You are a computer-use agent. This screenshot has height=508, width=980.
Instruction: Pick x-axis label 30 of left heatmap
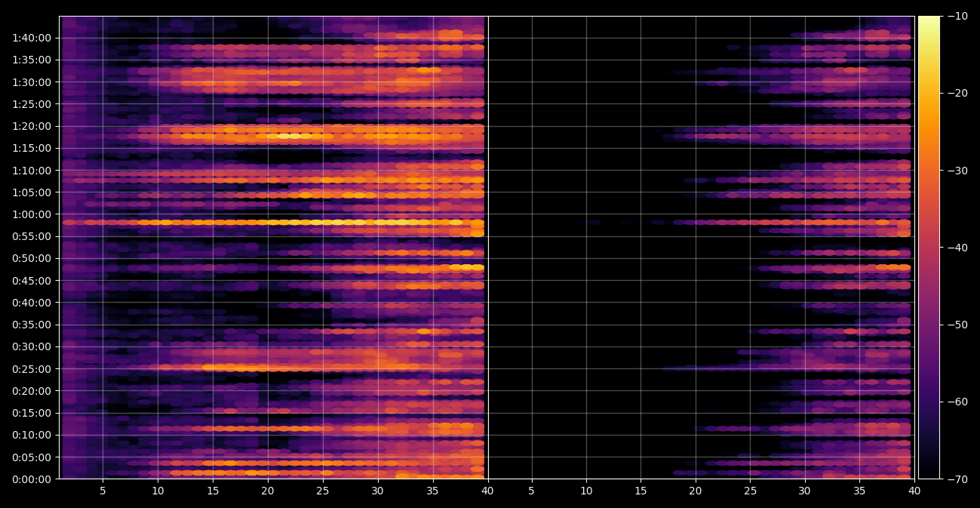click(378, 491)
